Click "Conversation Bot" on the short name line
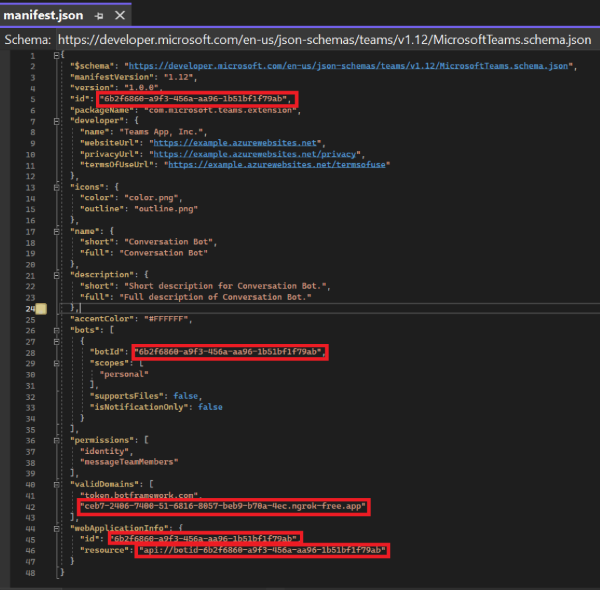The width and height of the screenshot is (600, 590). (168, 242)
